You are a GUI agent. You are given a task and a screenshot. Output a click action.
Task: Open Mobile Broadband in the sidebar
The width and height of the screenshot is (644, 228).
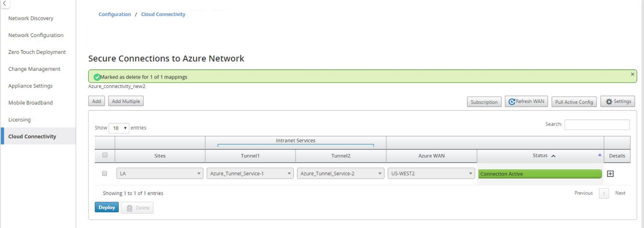[x=31, y=102]
